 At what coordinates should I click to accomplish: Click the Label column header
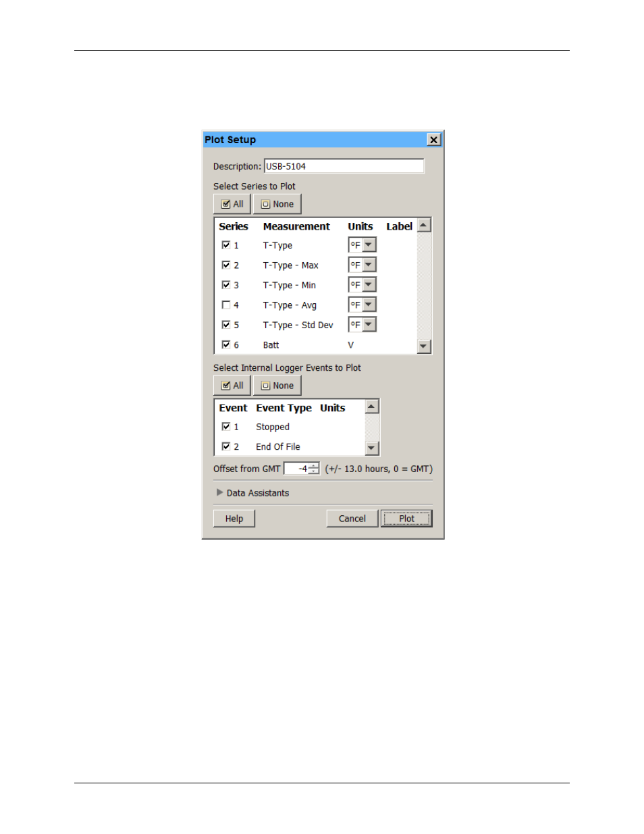coord(399,226)
